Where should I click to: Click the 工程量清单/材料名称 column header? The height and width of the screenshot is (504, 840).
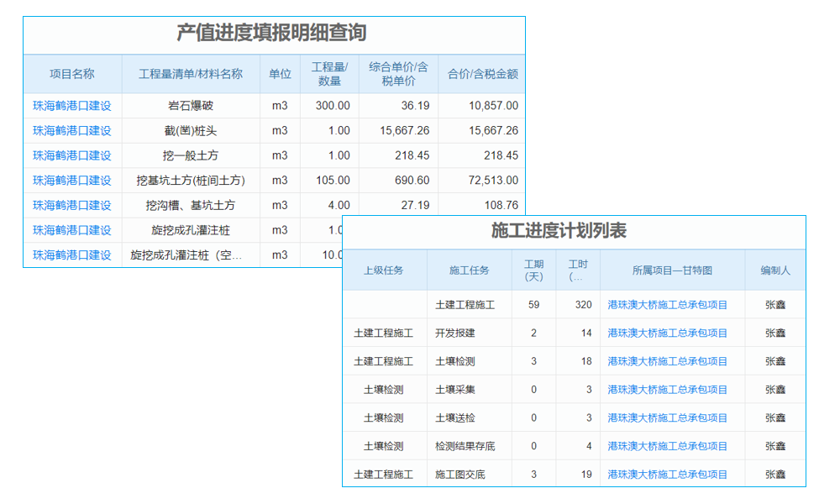pyautogui.click(x=190, y=73)
